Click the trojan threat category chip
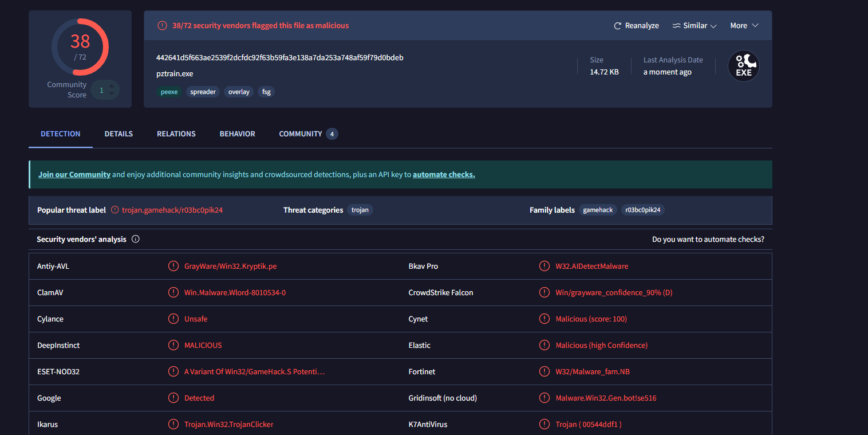Viewport: 868px width, 435px height. (x=360, y=210)
